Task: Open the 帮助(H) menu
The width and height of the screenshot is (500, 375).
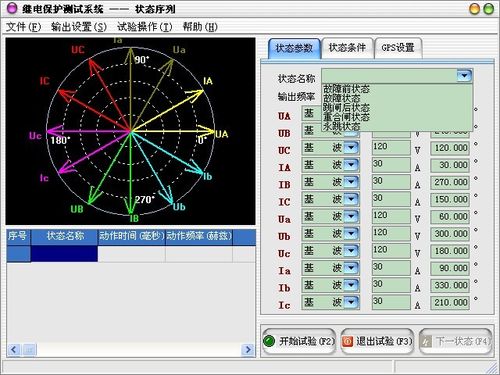Action: click(x=200, y=27)
